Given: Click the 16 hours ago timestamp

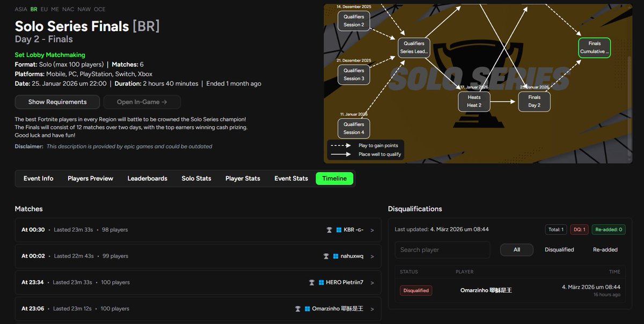Looking at the screenshot, I should tap(607, 294).
